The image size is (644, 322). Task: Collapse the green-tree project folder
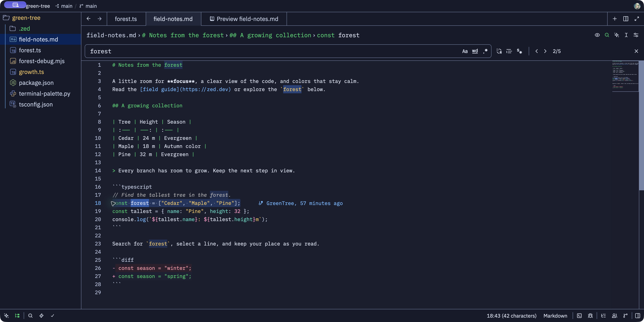[41, 18]
